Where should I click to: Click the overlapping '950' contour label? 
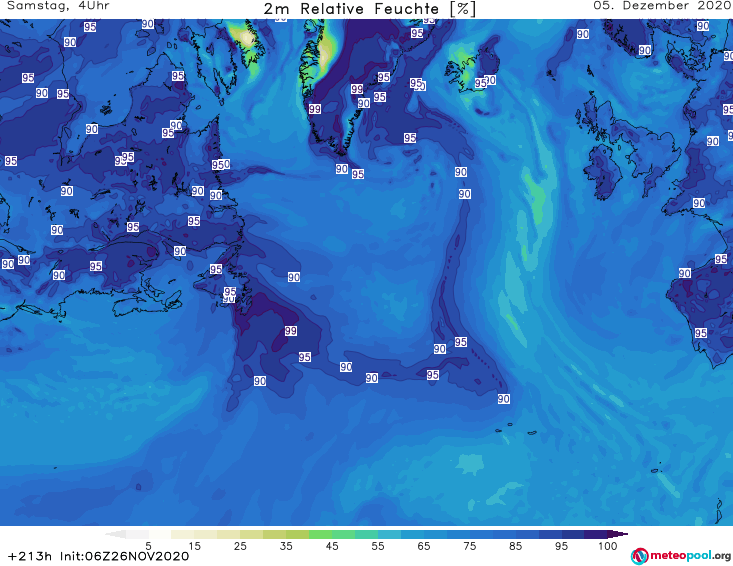pos(221,165)
